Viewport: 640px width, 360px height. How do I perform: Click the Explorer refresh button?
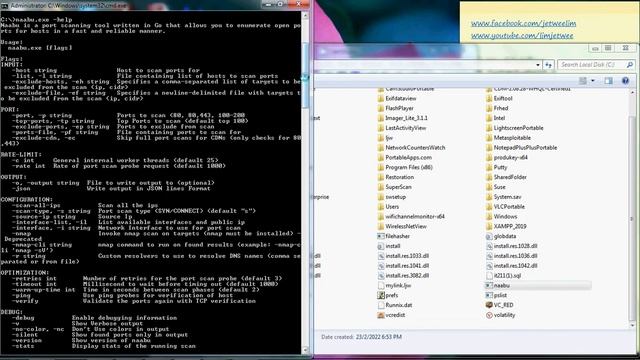548,65
